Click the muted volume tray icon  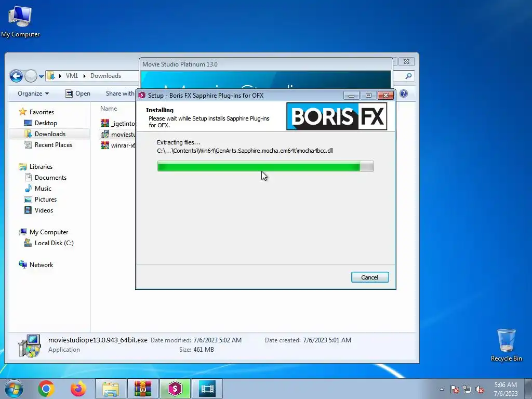pyautogui.click(x=480, y=389)
